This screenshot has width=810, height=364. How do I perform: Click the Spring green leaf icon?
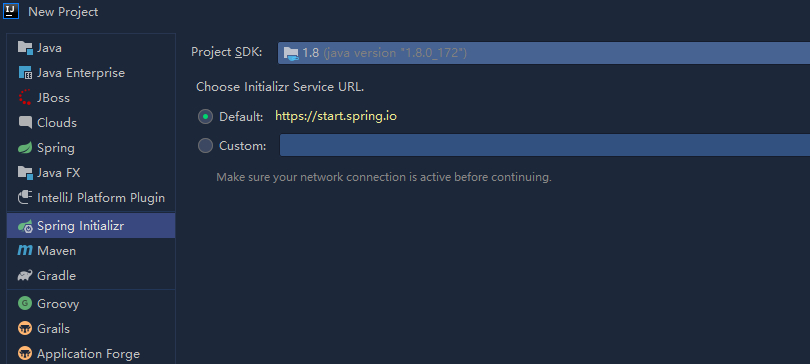[25, 148]
